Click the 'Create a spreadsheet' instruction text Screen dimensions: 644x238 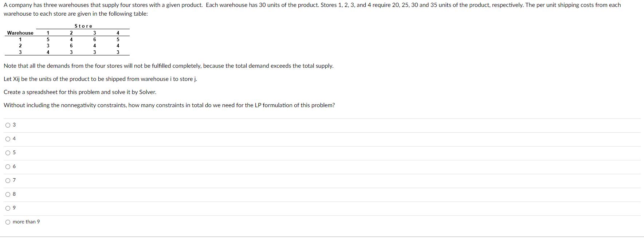80,92
